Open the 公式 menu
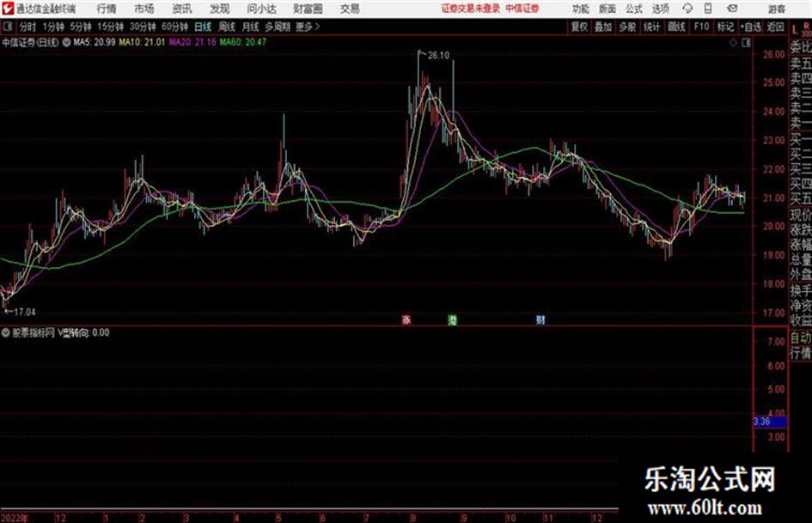The height and width of the screenshot is (523, 812). [x=634, y=9]
